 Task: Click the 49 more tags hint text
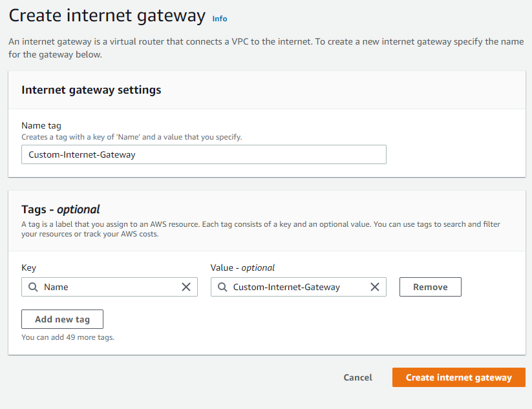(68, 337)
